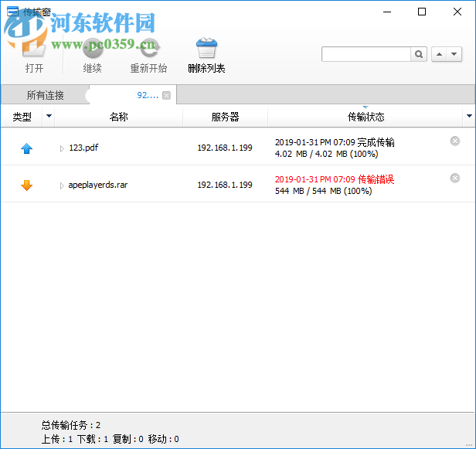Click the Restart (重新开始) icon
Viewport: 476px width, 449px height.
148,49
